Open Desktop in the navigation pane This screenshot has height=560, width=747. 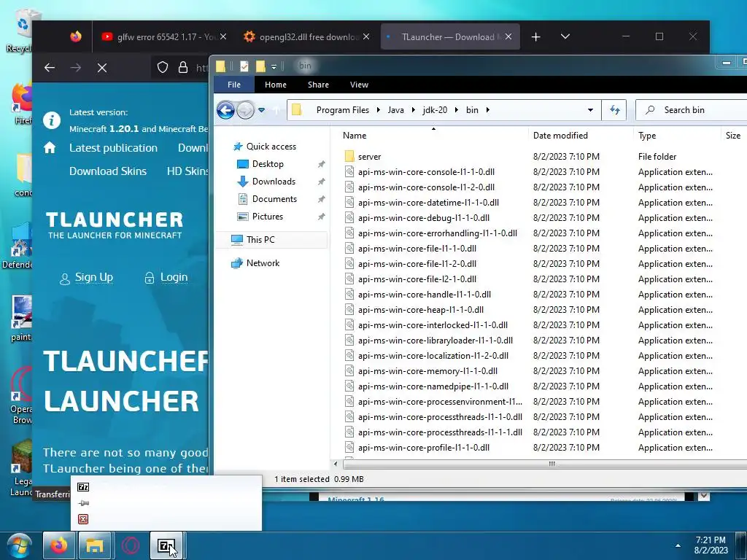(x=268, y=164)
